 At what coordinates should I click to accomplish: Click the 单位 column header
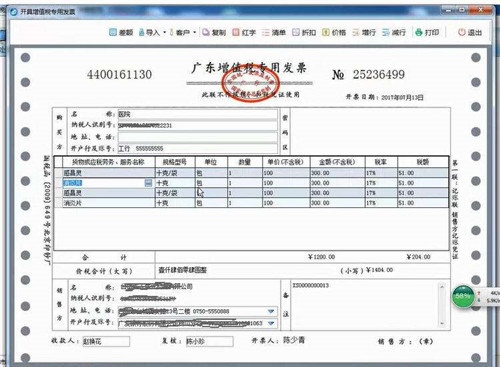pos(211,162)
